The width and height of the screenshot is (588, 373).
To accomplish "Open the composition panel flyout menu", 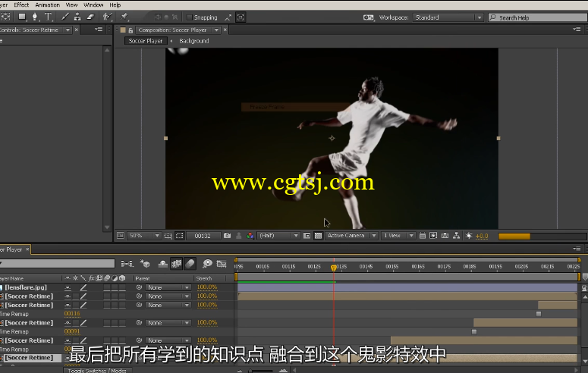I will coord(577,30).
